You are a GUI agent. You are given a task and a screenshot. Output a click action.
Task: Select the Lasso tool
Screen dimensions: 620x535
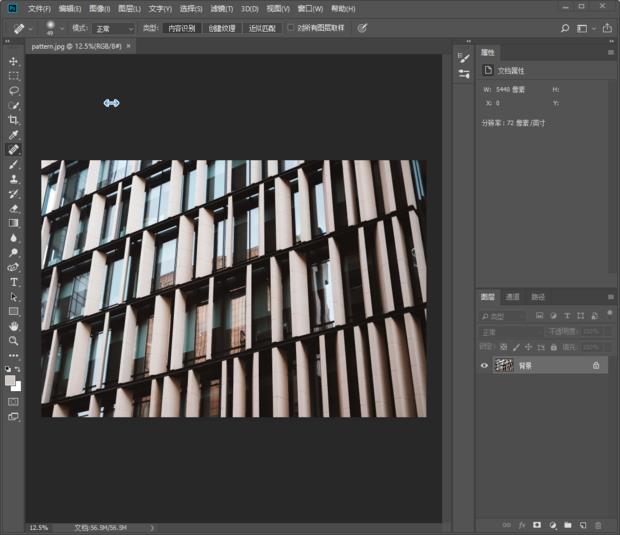pyautogui.click(x=14, y=90)
